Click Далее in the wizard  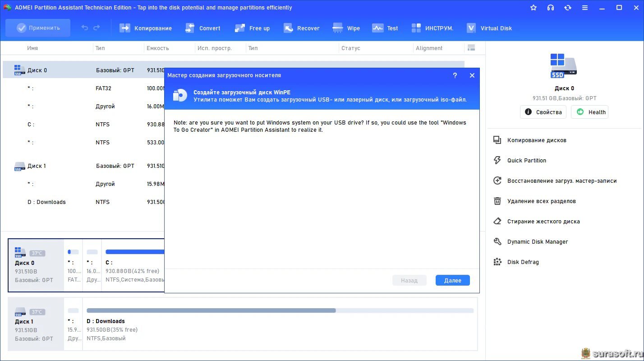click(x=453, y=280)
